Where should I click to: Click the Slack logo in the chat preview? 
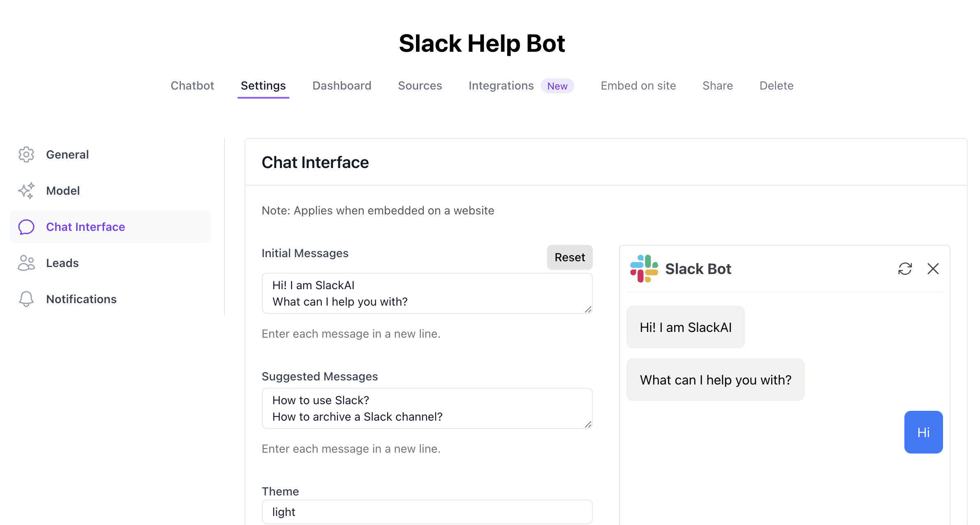(644, 269)
